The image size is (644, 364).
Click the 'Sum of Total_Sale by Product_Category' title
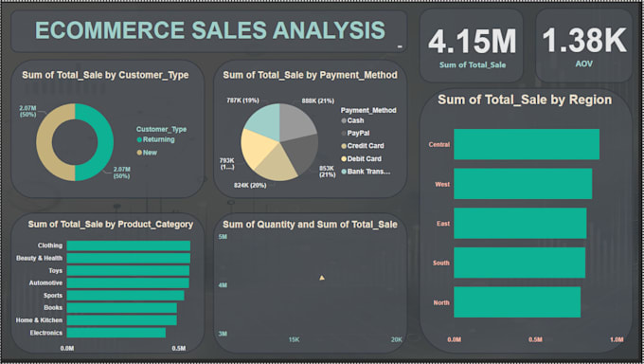point(111,224)
